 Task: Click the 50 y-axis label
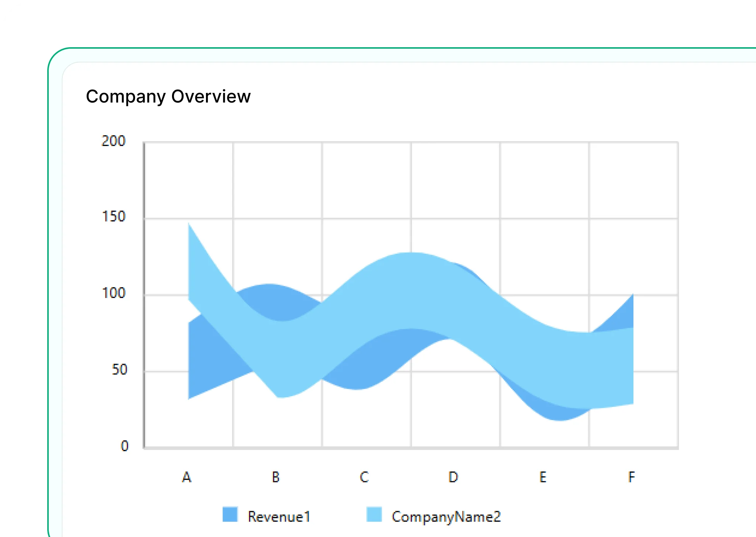coord(119,370)
